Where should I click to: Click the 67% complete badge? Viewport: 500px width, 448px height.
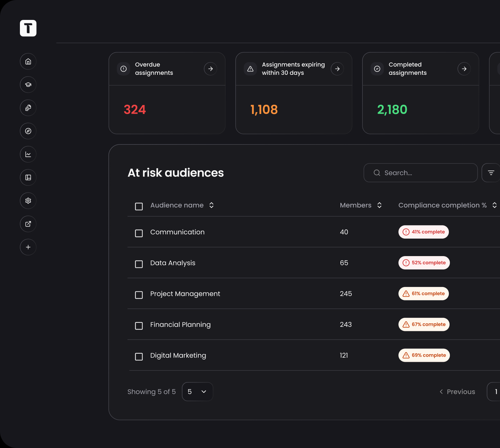[x=424, y=324]
